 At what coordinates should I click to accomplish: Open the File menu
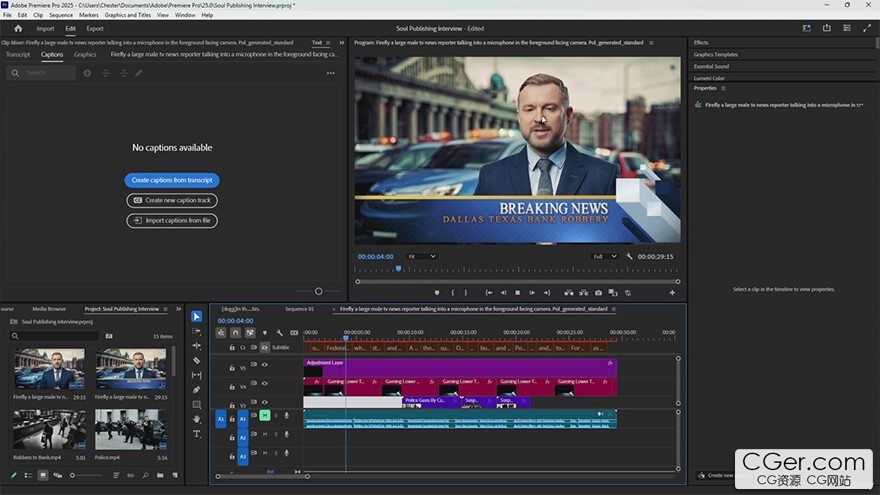7,15
